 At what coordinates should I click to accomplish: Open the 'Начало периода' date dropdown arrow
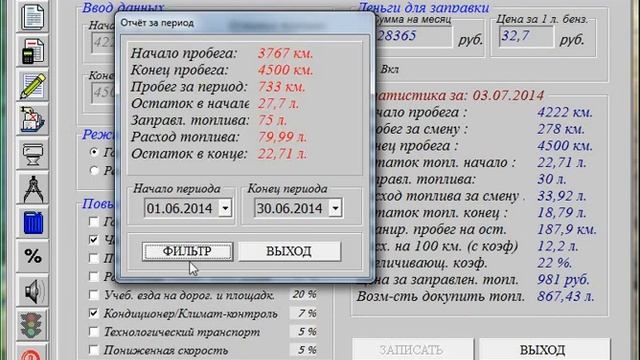(x=225, y=208)
